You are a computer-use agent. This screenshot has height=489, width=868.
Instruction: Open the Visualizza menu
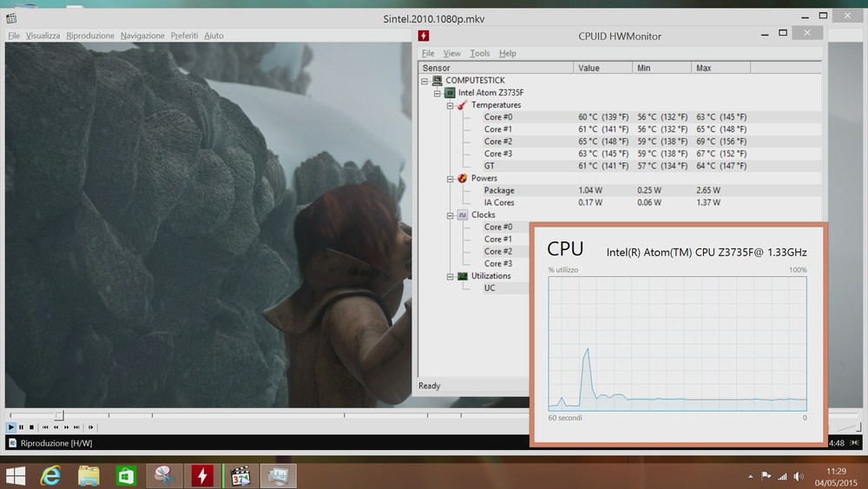coord(43,36)
